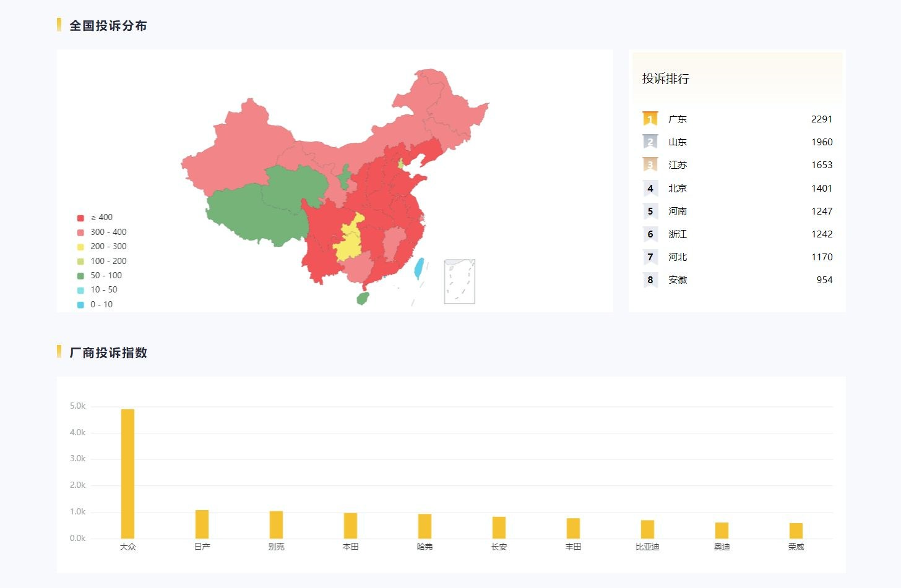Viewport: 901px width, 588px height.
Task: Click the rank 4 badge beside 北京
Action: tap(650, 188)
